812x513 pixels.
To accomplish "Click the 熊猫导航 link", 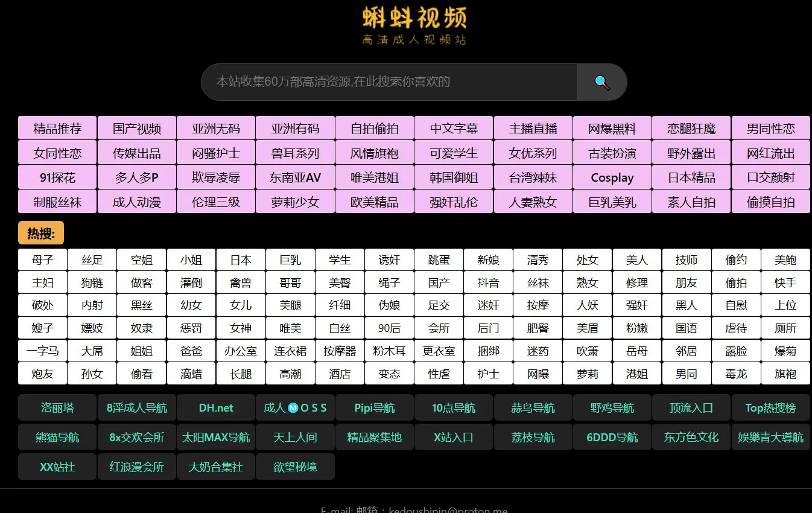I will click(57, 438).
